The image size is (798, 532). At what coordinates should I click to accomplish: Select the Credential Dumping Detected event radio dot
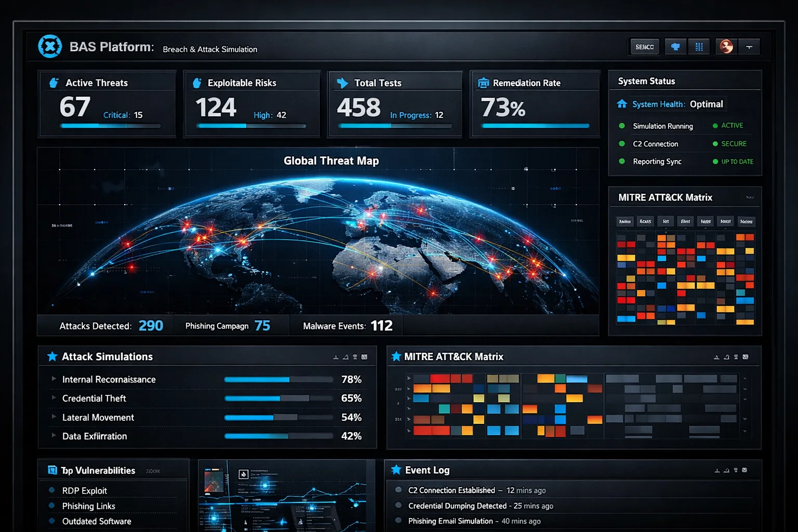coord(398,505)
